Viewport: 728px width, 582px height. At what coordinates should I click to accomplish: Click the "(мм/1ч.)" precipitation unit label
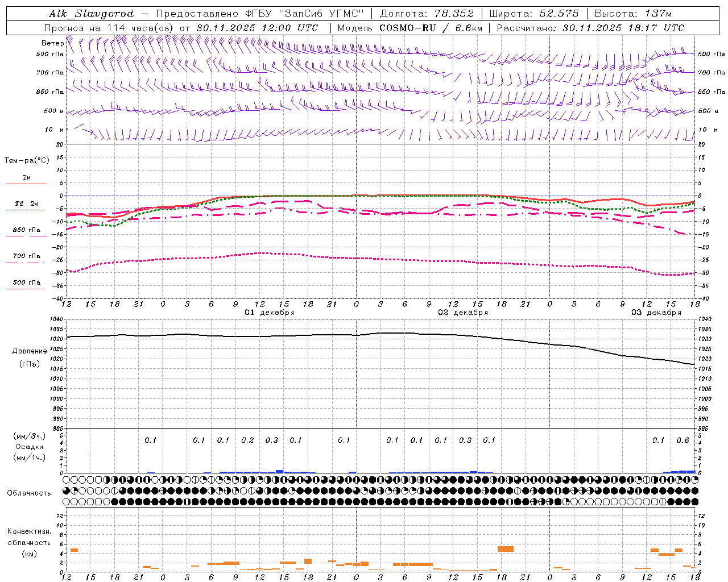point(30,458)
